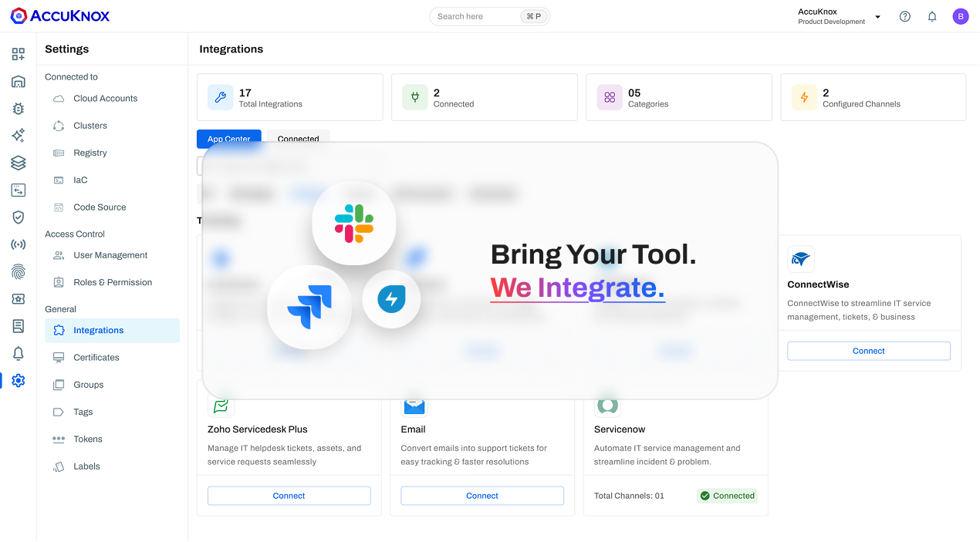Switch to the App Center tab
Viewport: 980px width, 542px height.
click(x=229, y=139)
